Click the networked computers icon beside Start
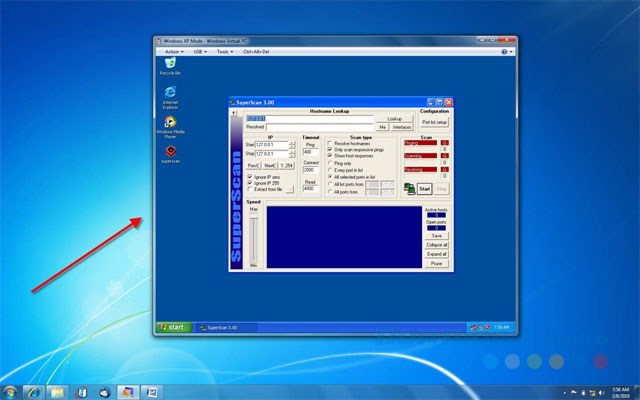The image size is (640, 400). click(409, 189)
